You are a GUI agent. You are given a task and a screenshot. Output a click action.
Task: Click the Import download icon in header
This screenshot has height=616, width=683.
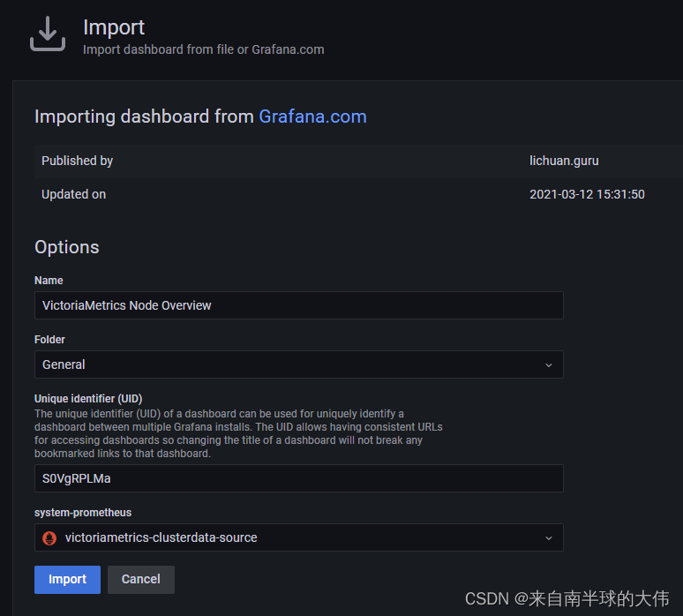tap(48, 34)
